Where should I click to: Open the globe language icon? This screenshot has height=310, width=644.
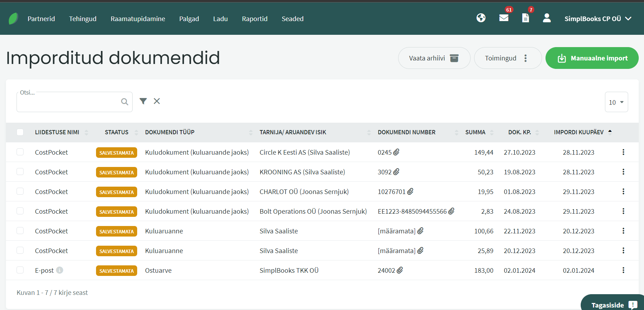coord(481,18)
